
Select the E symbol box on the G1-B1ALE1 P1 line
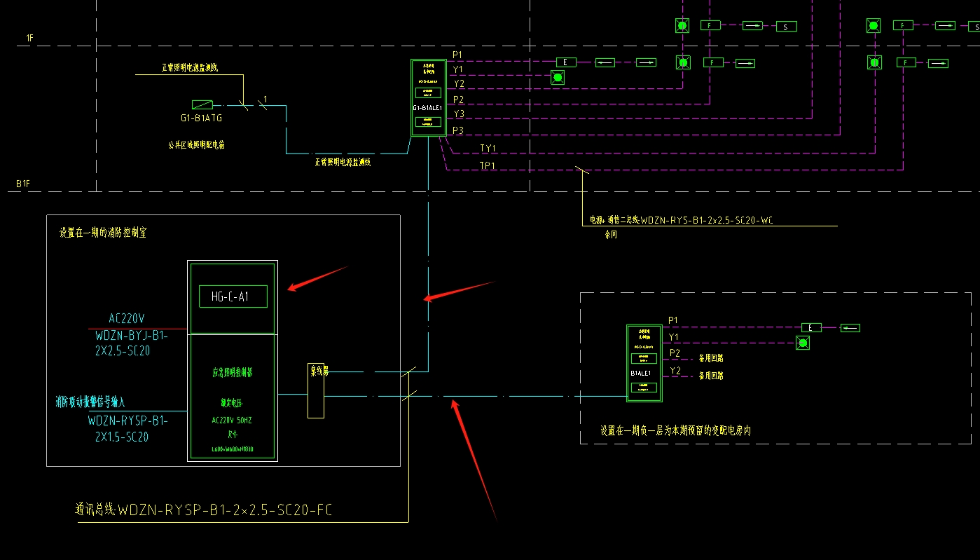pyautogui.click(x=565, y=62)
